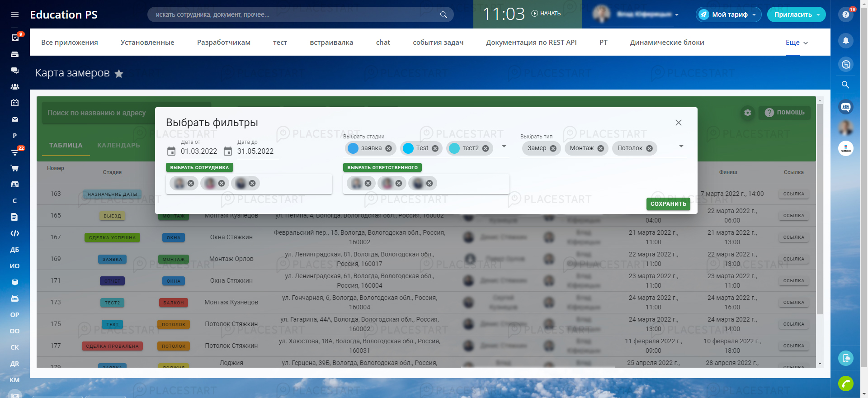868x398 pixels.
Task: Remove the "Монтаж" type chip
Action: tap(600, 148)
